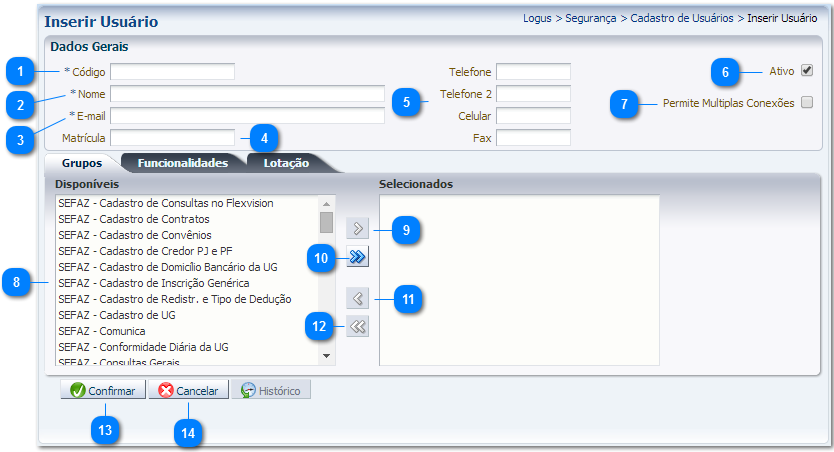Click the move selected item left arrow

357,298
